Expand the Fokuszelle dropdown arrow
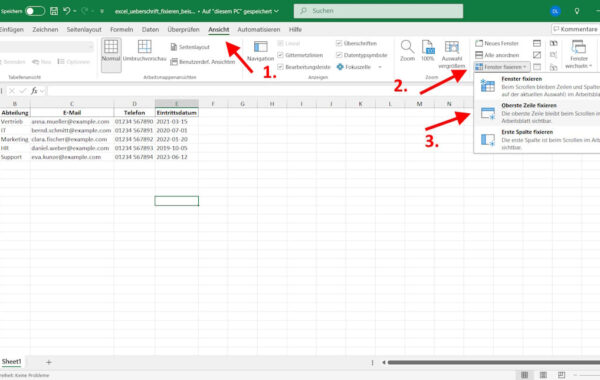The image size is (600, 380). 380,67
